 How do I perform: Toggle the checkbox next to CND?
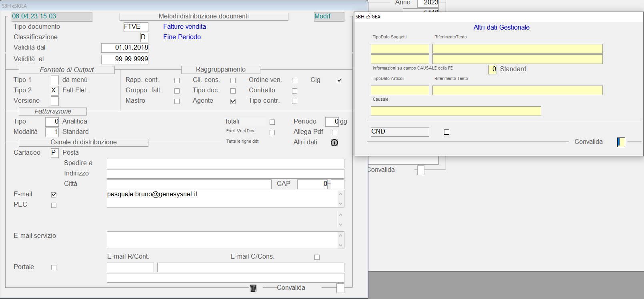(x=446, y=132)
